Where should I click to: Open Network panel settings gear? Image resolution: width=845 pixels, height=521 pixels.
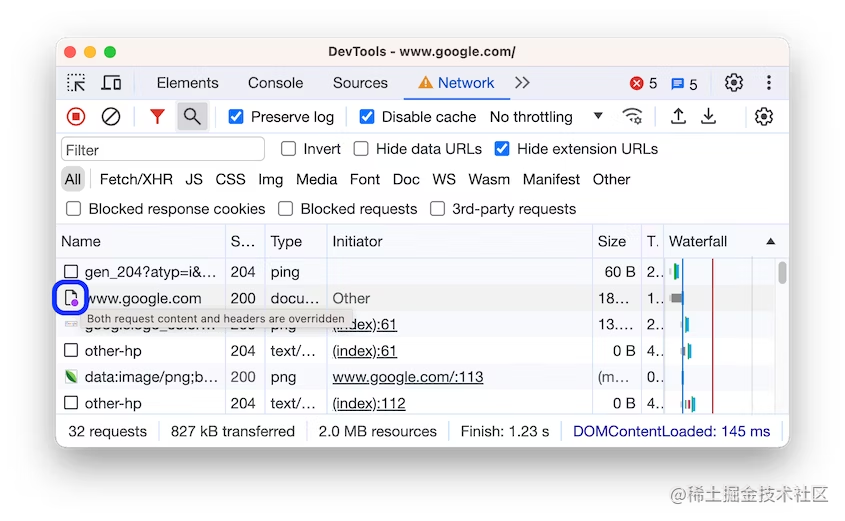(764, 116)
